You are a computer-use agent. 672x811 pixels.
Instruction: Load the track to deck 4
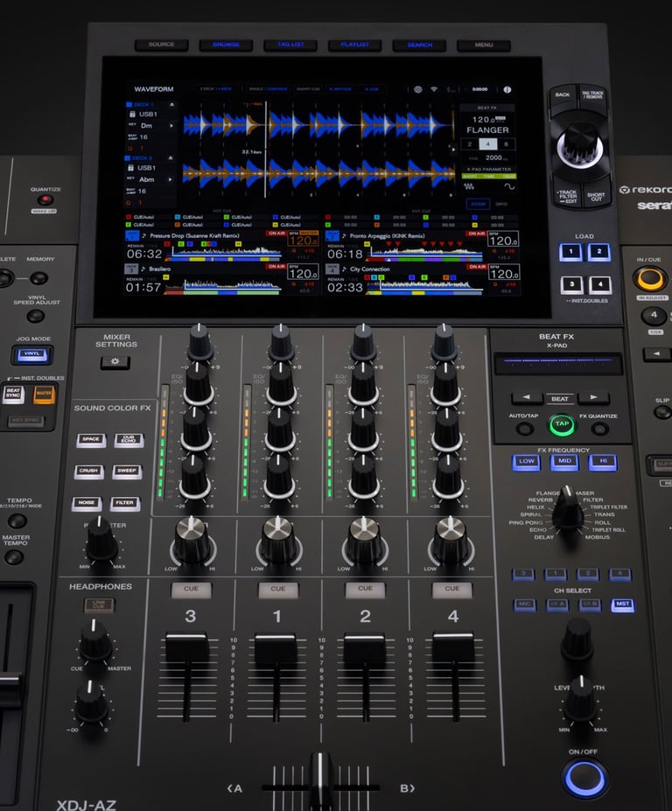(600, 284)
